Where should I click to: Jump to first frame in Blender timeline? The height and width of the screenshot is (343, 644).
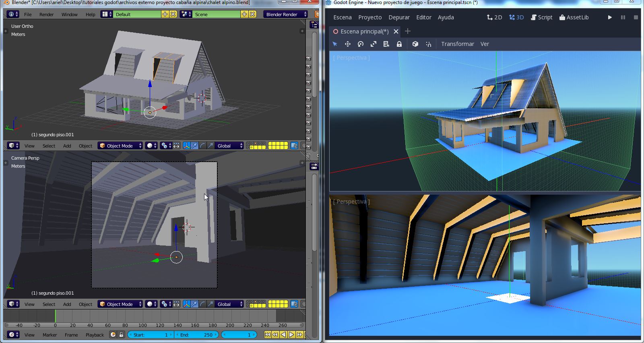pos(267,335)
